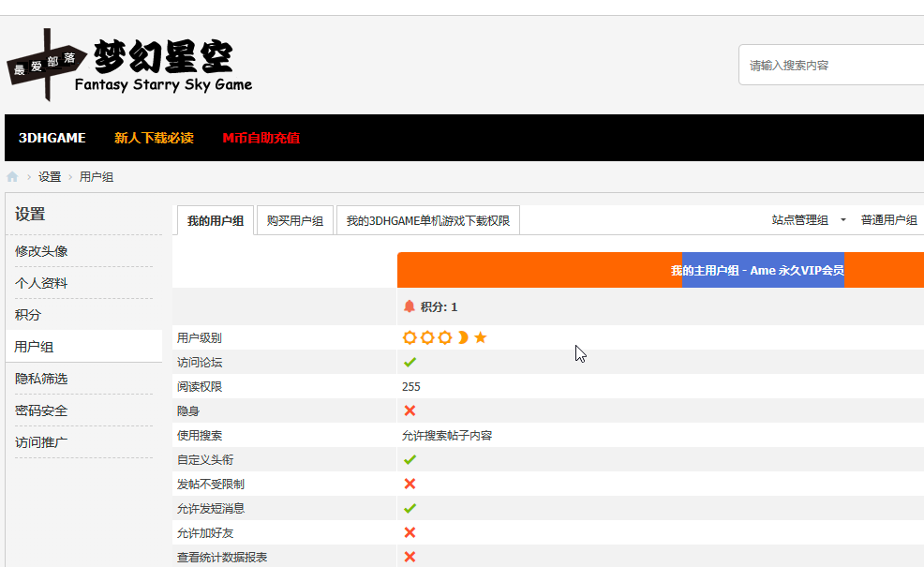Click the green checkmark for 自定义头衔
Screen dimensions: 924x567
[x=410, y=459]
